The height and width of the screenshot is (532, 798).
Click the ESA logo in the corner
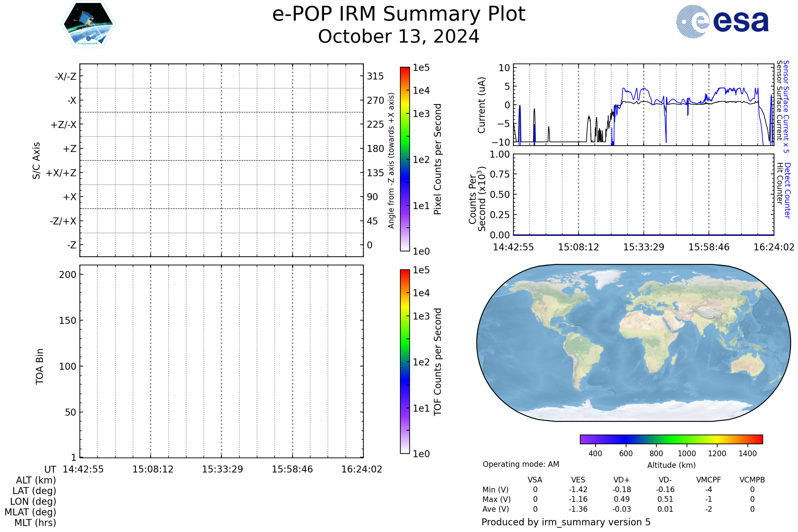pyautogui.click(x=722, y=21)
